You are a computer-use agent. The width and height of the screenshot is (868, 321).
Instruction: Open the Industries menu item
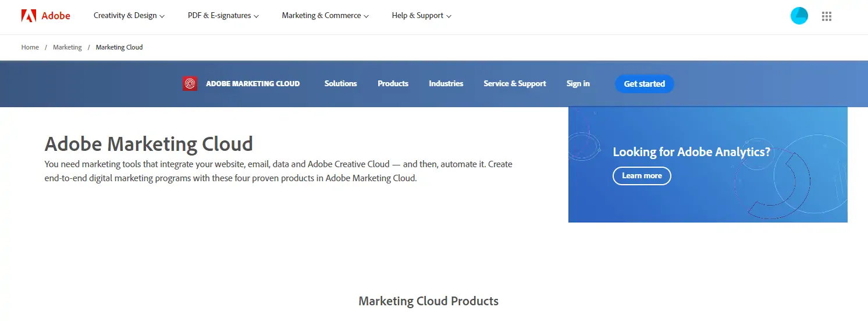(446, 84)
